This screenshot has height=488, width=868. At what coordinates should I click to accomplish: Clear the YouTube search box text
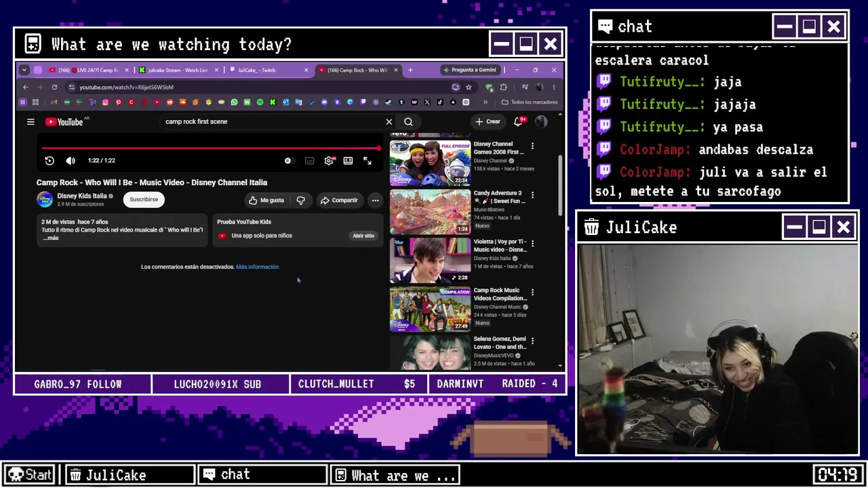pyautogui.click(x=389, y=122)
